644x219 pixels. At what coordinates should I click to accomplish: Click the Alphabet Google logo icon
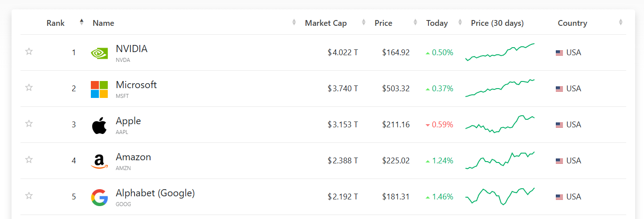[x=99, y=197]
